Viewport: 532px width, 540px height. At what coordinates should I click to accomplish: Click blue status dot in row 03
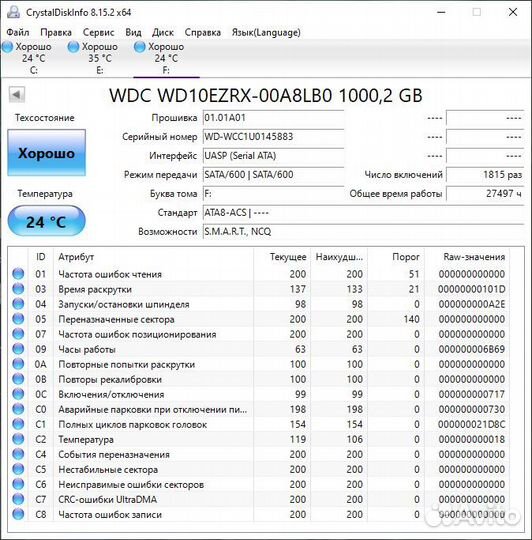(18, 289)
